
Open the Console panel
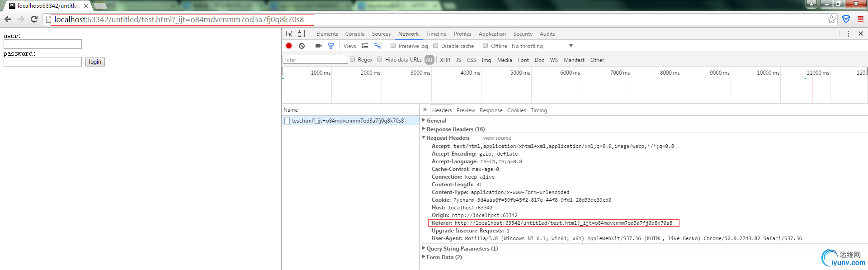pos(355,34)
